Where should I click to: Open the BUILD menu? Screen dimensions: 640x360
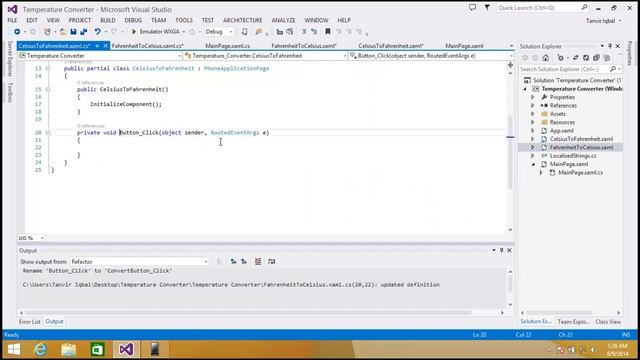[108, 20]
